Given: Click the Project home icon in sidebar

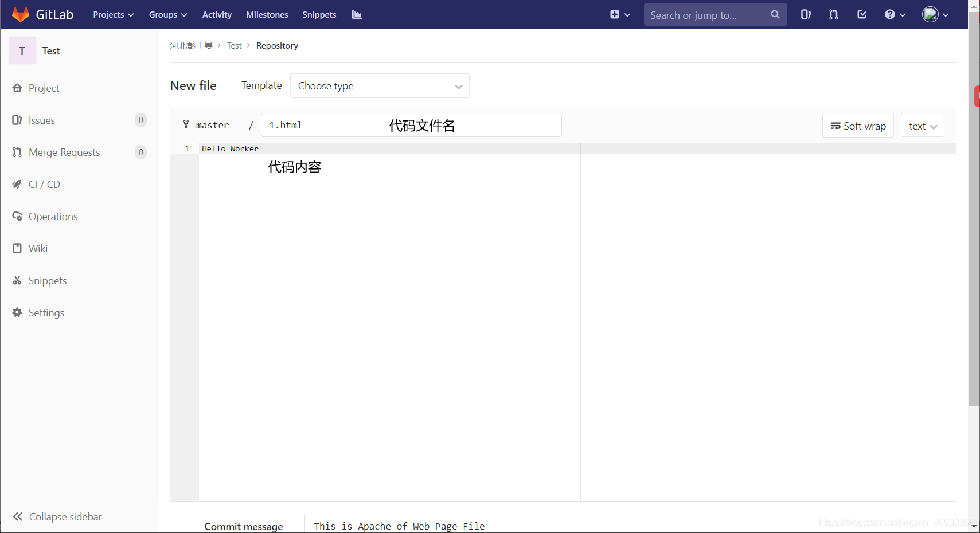Looking at the screenshot, I should pos(17,88).
